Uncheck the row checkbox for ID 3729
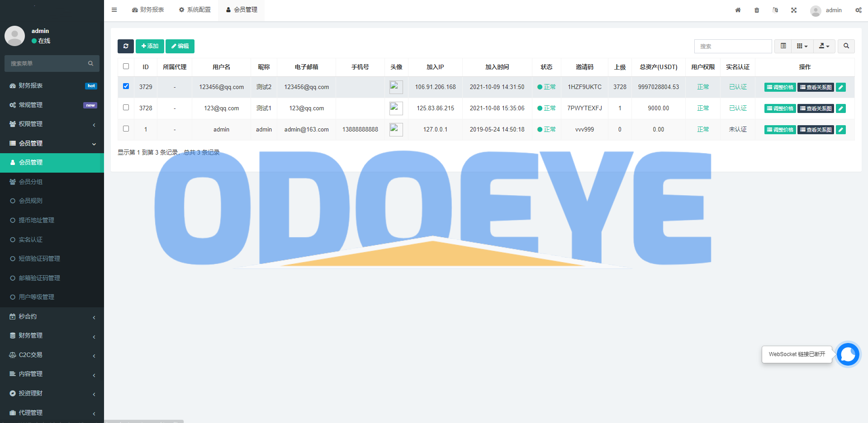868x423 pixels. point(126,86)
